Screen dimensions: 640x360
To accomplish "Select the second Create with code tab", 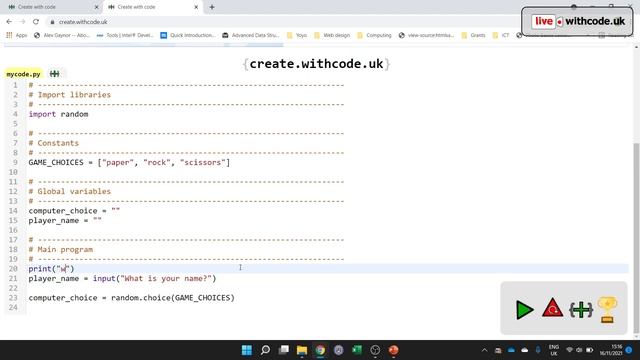I will (x=152, y=7).
